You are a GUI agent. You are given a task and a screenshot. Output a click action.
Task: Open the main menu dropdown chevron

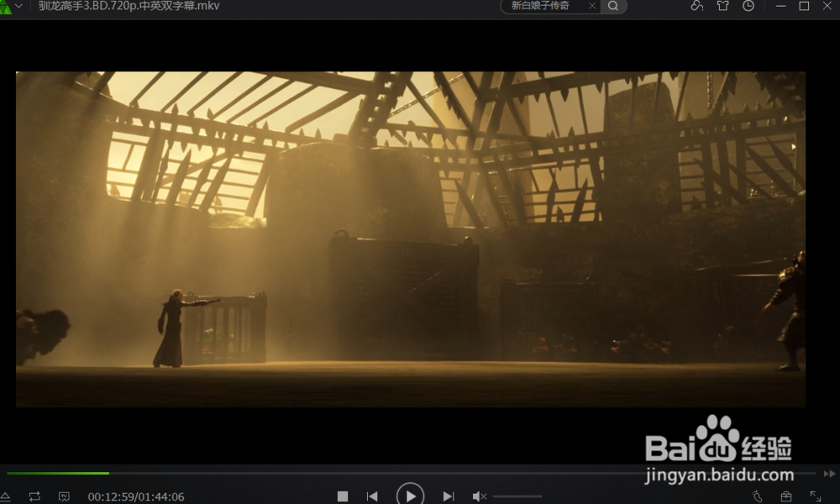tap(18, 6)
